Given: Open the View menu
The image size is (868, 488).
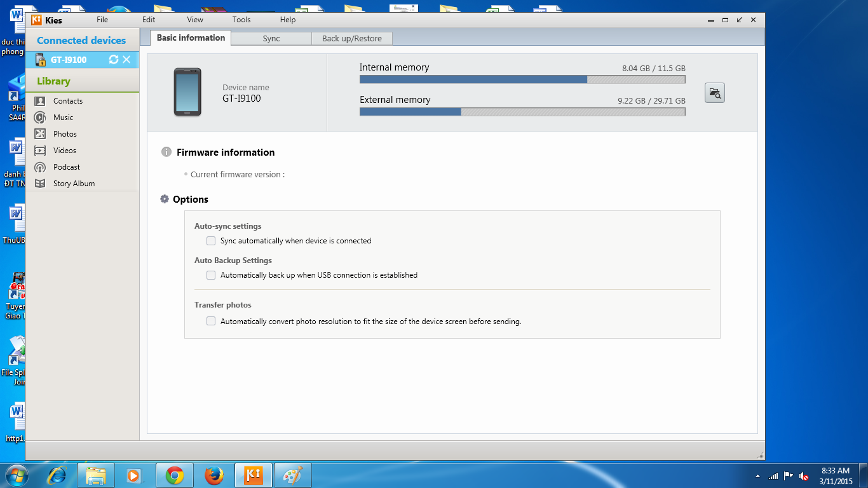Looking at the screenshot, I should pyautogui.click(x=195, y=20).
